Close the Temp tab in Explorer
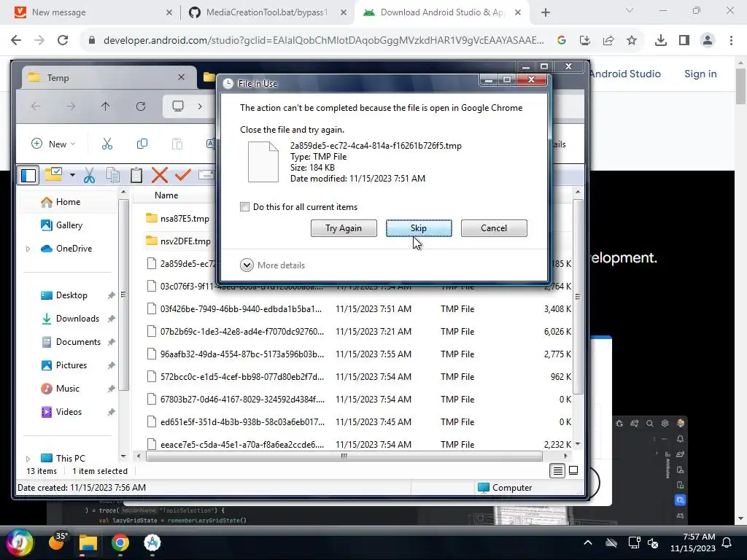This screenshot has width=747, height=560. tap(182, 77)
